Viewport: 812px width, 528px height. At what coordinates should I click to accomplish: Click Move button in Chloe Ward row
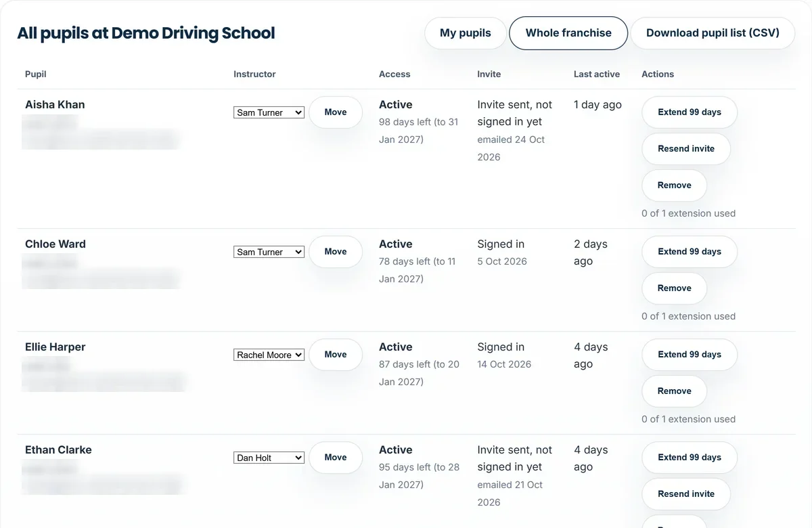point(336,252)
